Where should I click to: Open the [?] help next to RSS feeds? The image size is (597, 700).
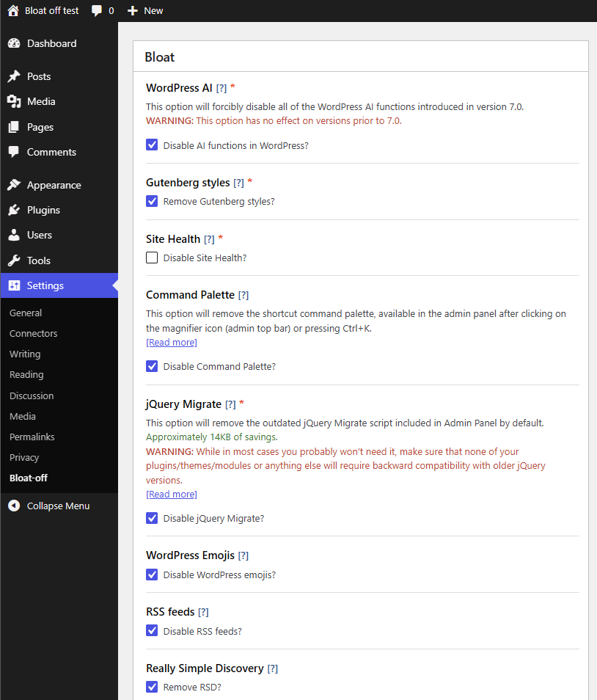pyautogui.click(x=203, y=612)
